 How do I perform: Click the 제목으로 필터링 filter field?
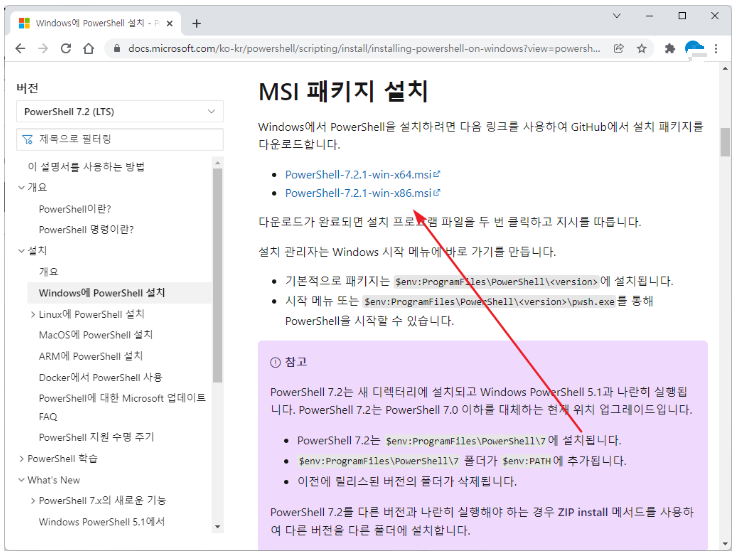click(120, 139)
